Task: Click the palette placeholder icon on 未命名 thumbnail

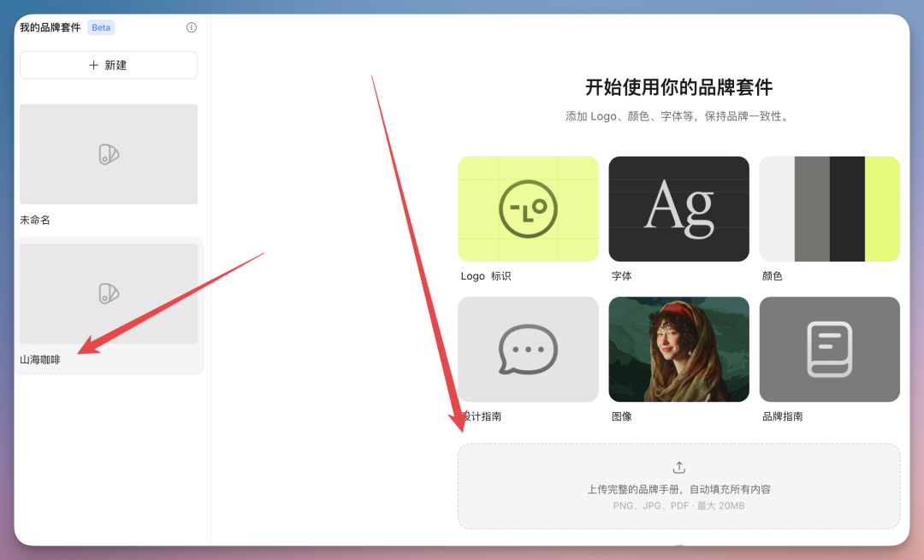Action: [x=109, y=154]
